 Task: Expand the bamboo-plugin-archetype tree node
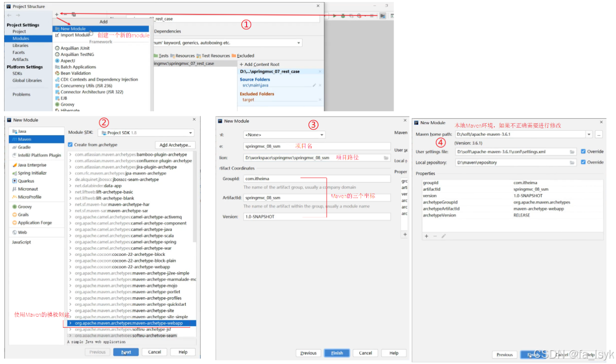click(70, 155)
